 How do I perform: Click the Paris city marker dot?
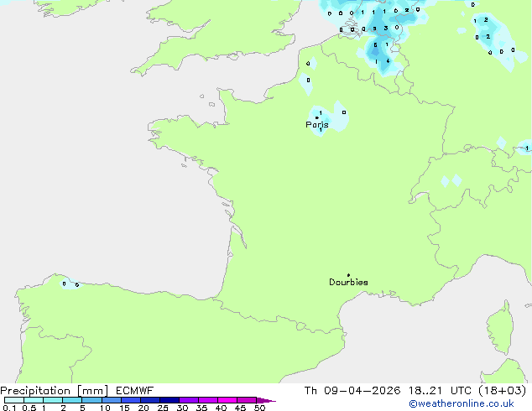point(316,118)
